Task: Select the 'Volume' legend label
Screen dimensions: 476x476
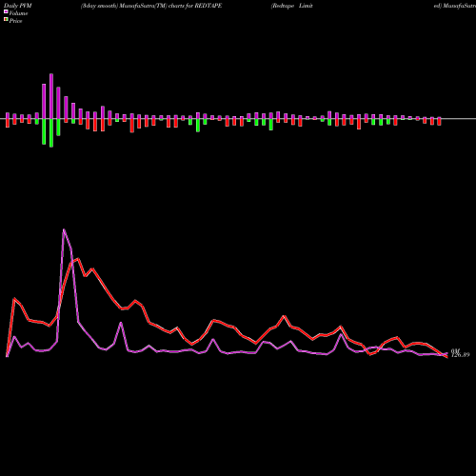Action: pos(18,13)
